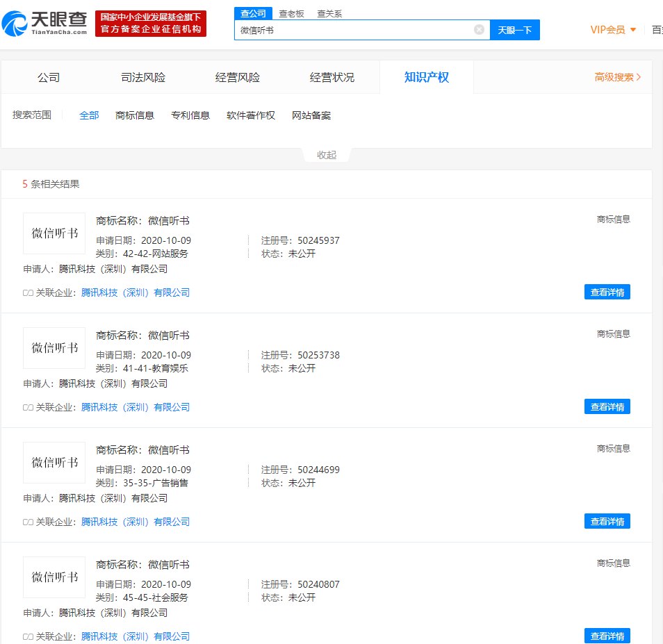The width and height of the screenshot is (663, 644).
Task: Click trademark thumbnail of 广告销售 result
Action: (x=54, y=462)
